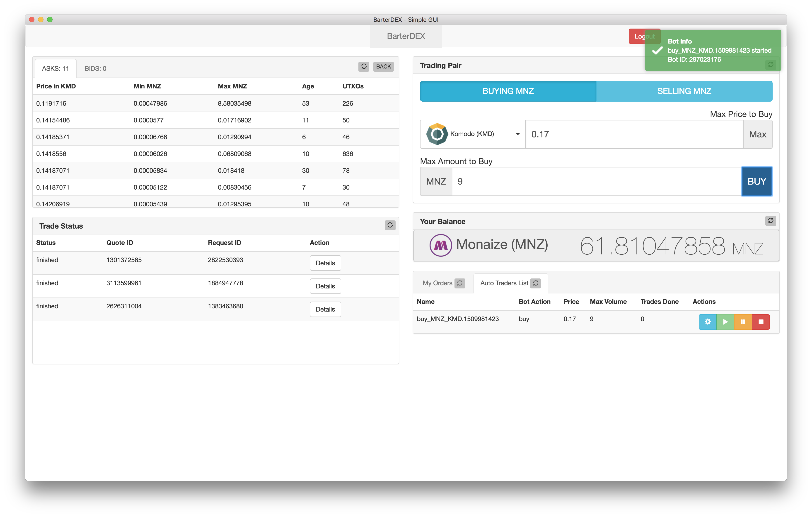Refresh My Orders list icon
Screen dimensions: 812x517
(460, 283)
